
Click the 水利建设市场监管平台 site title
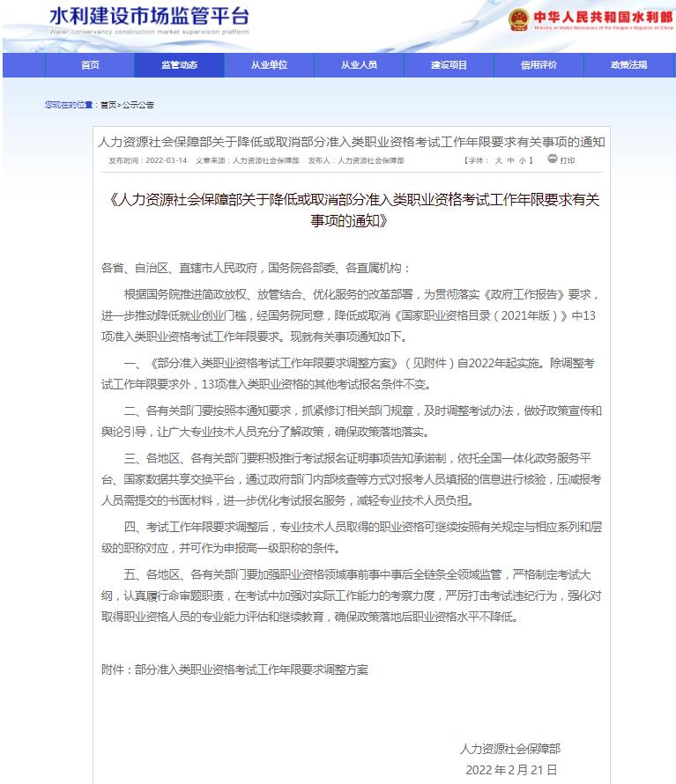pyautogui.click(x=149, y=16)
